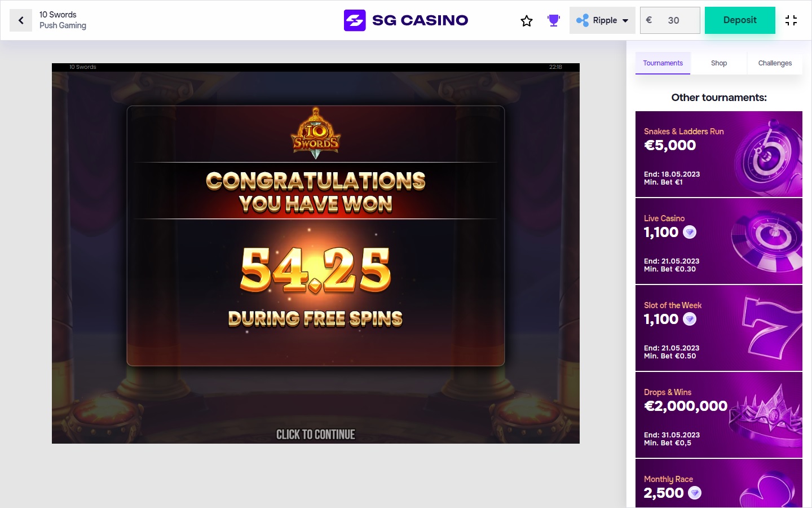Open the trophy tournaments icon
The height and width of the screenshot is (508, 812).
554,20
